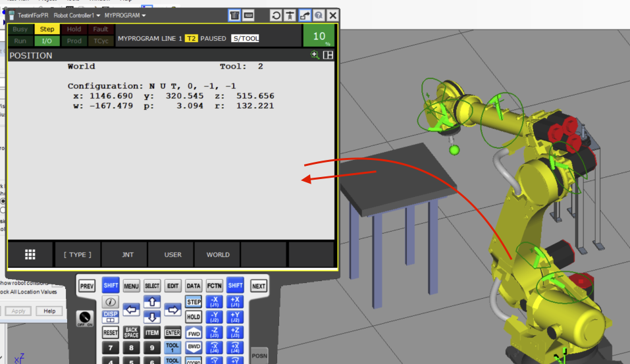
Task: Click the numeric 8 key
Action: (132, 348)
